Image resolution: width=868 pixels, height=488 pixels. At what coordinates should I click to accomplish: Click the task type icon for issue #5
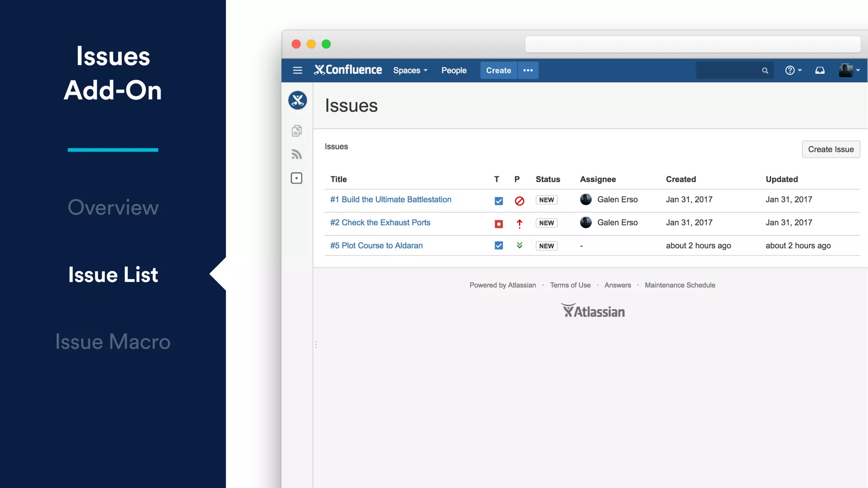(x=499, y=246)
